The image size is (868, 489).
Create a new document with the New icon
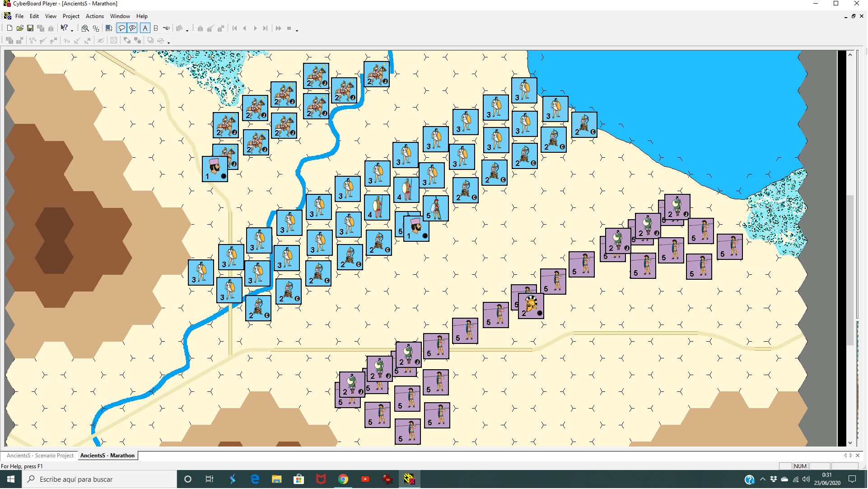9,28
